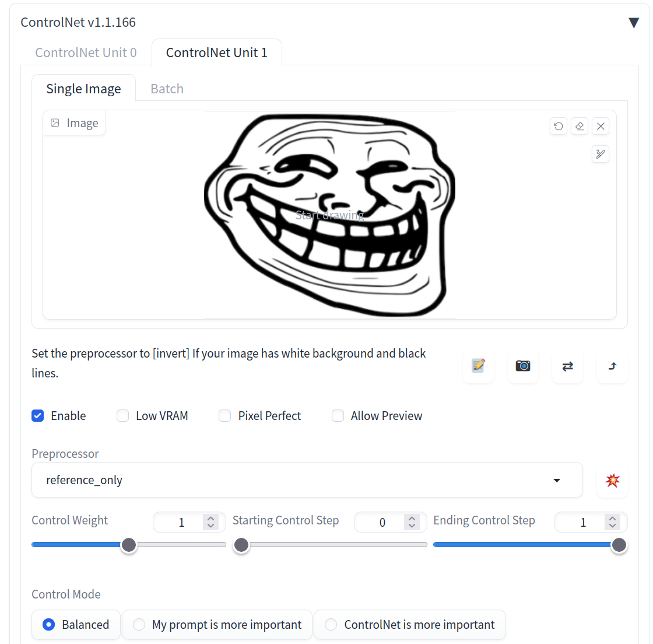Tick the Pixel Perfect checkbox
The height and width of the screenshot is (644, 653).
pos(225,416)
